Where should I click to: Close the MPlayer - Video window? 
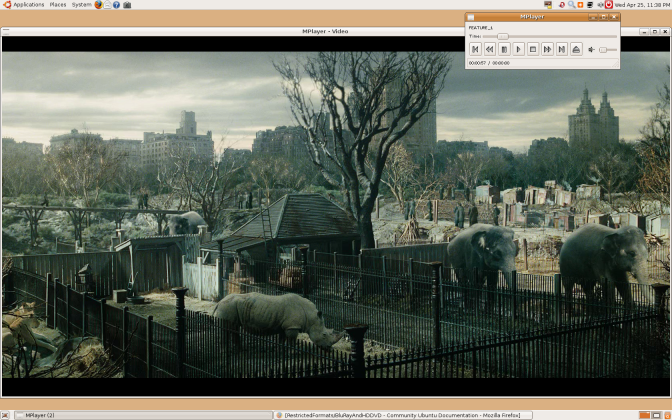tap(665, 32)
